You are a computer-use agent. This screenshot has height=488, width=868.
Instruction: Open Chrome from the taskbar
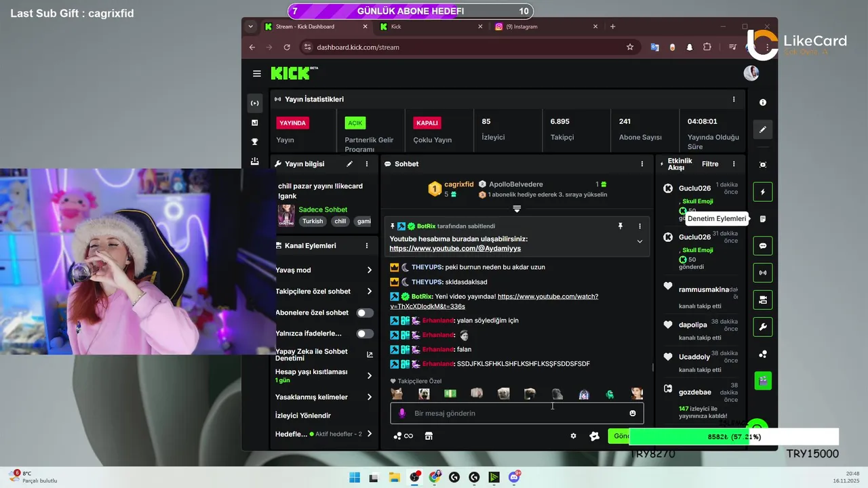435,478
